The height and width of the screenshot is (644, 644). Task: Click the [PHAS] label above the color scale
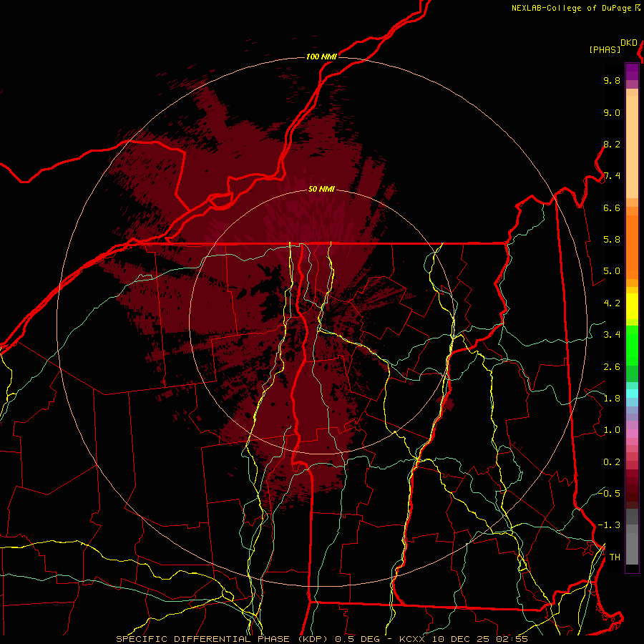pyautogui.click(x=605, y=49)
